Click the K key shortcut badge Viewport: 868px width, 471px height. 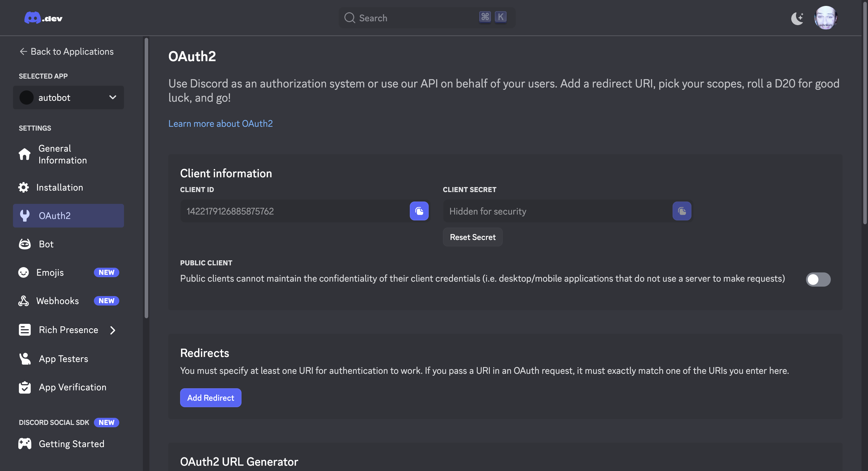[x=501, y=17]
